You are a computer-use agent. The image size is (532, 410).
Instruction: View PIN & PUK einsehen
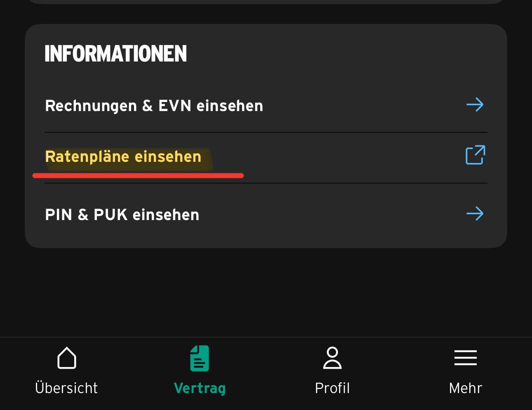122,215
